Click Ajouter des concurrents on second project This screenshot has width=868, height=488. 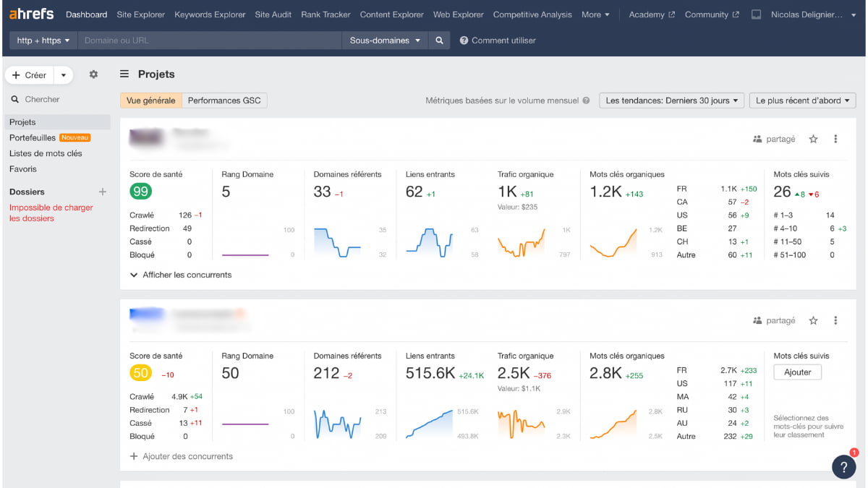click(183, 456)
